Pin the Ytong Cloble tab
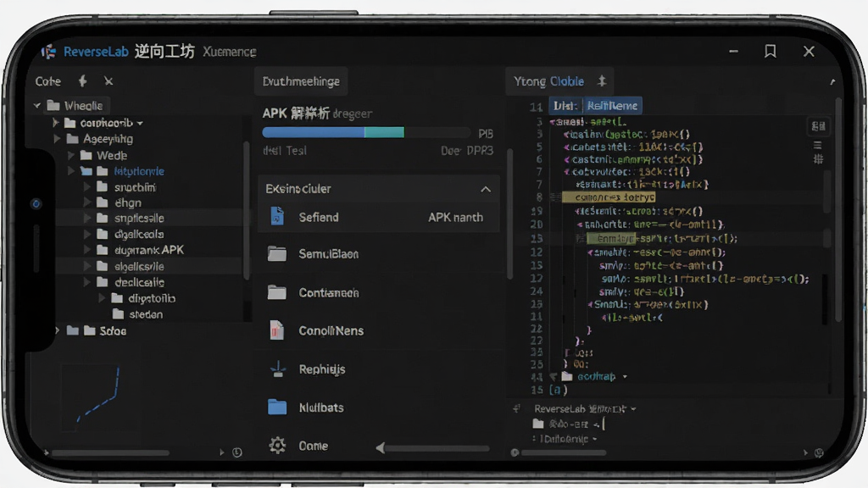868x488 pixels. click(602, 81)
